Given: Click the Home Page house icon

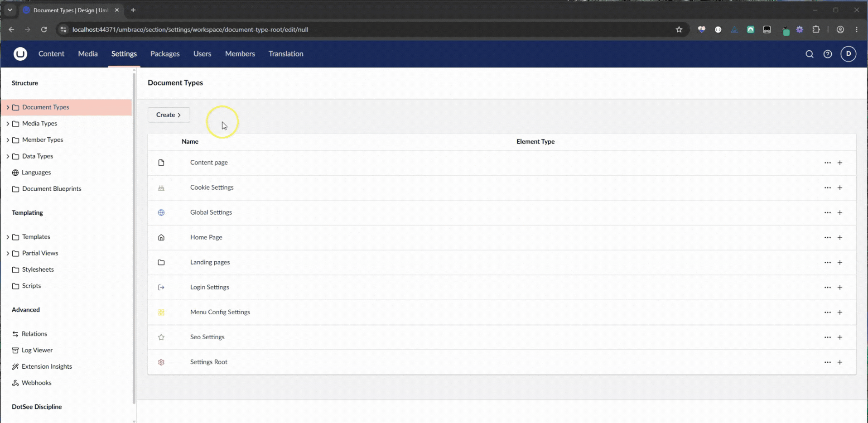Looking at the screenshot, I should (161, 237).
